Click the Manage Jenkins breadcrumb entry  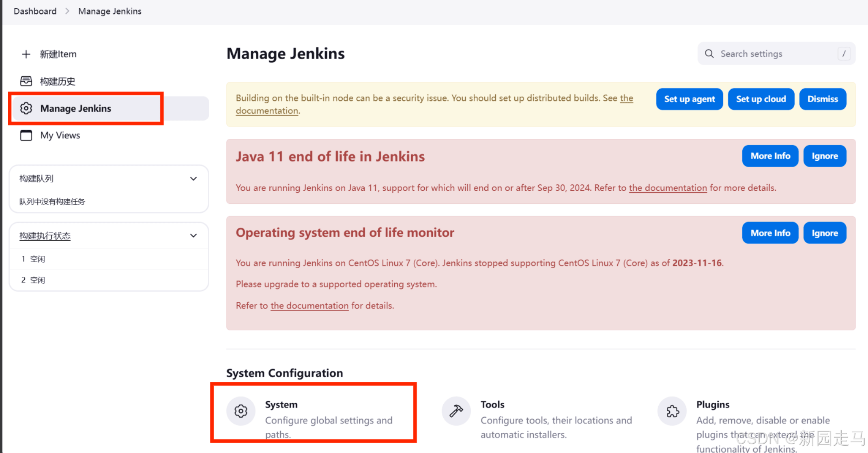(110, 11)
